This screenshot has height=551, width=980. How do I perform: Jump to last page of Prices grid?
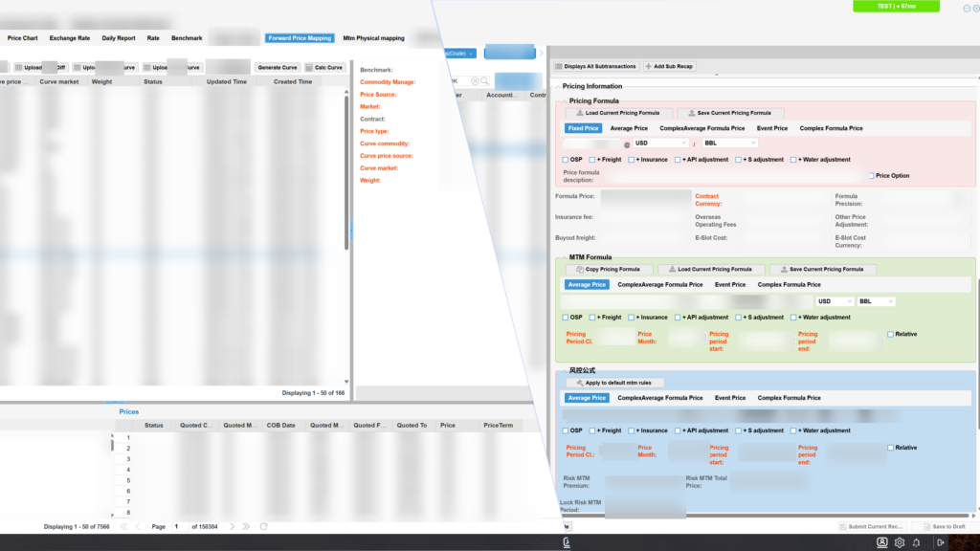(246, 526)
